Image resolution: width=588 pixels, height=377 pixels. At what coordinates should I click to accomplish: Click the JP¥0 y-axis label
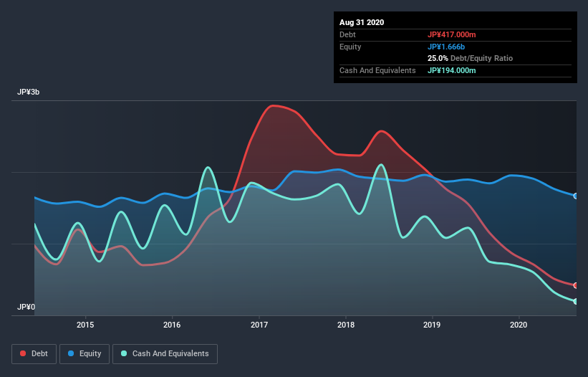pyautogui.click(x=26, y=307)
